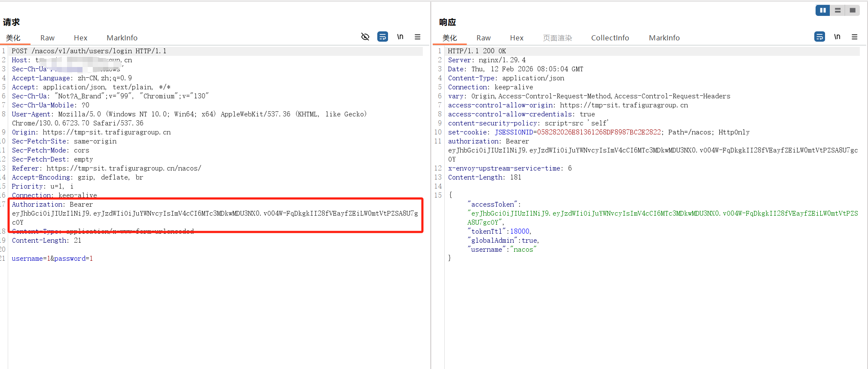Switch response view to Raw tab
Screen dimensions: 868x369
(x=483, y=38)
